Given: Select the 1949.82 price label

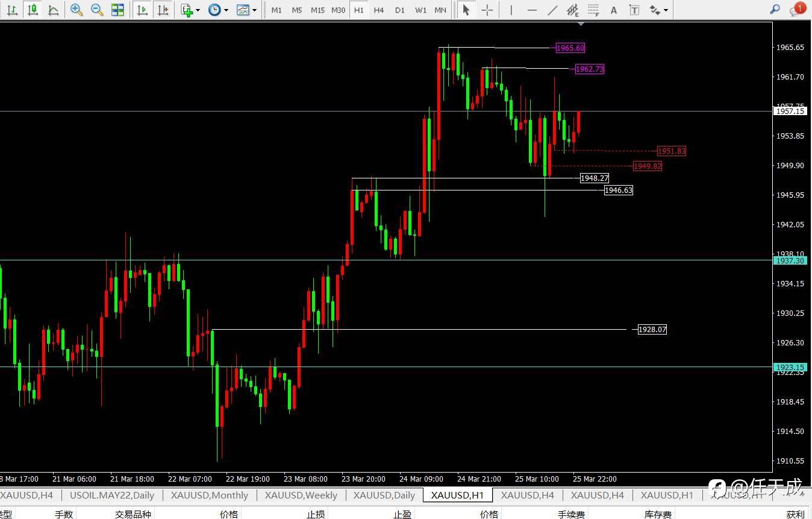Looking at the screenshot, I should [x=647, y=166].
